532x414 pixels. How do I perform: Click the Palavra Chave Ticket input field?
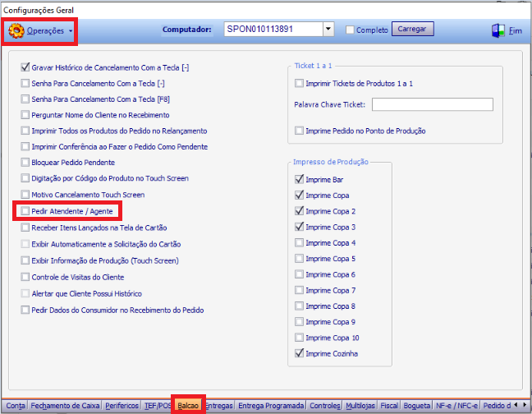[433, 104]
